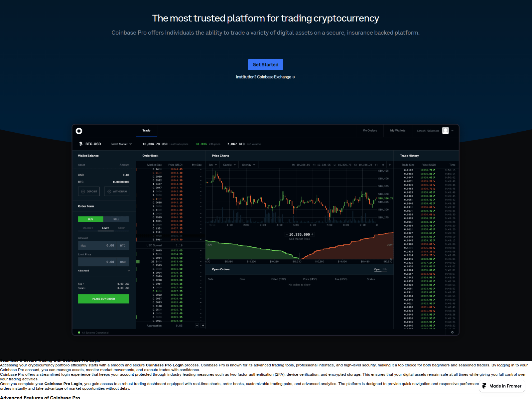This screenshot has width=532, height=399.
Task: Click the Made in Framer badge
Action: [x=502, y=386]
